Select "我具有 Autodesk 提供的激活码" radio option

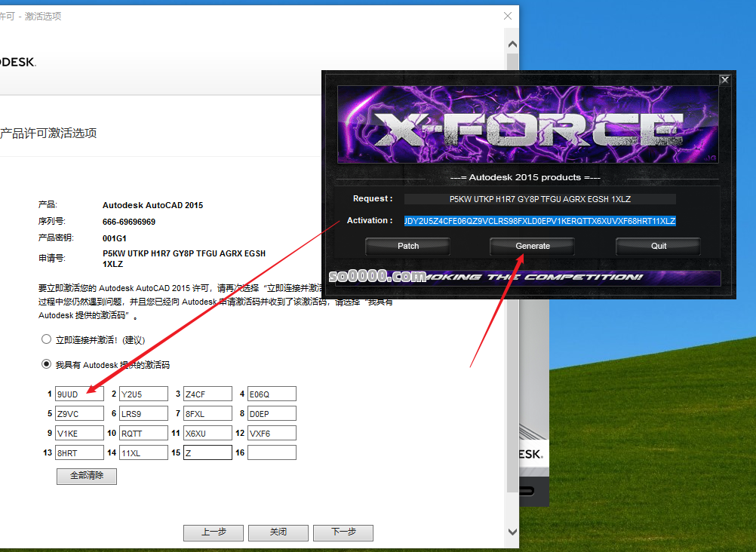coord(47,364)
